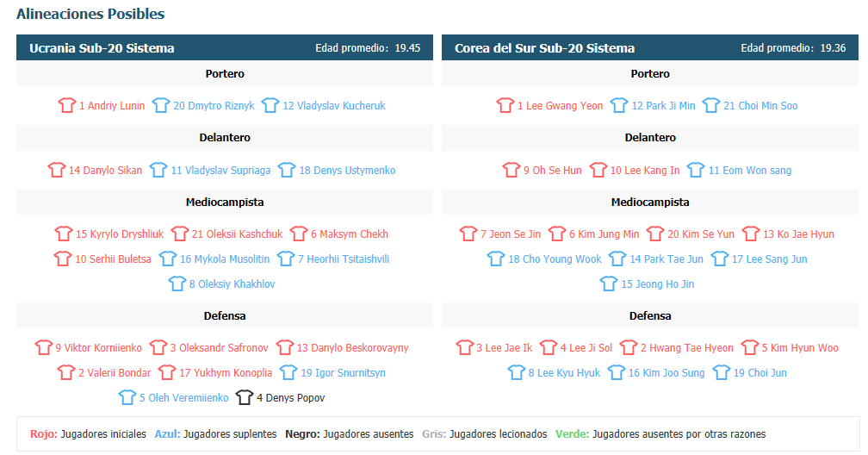Screen dimensions: 868x455
Task: Open player 17 Yukhym Konoplia
Action: click(x=226, y=373)
